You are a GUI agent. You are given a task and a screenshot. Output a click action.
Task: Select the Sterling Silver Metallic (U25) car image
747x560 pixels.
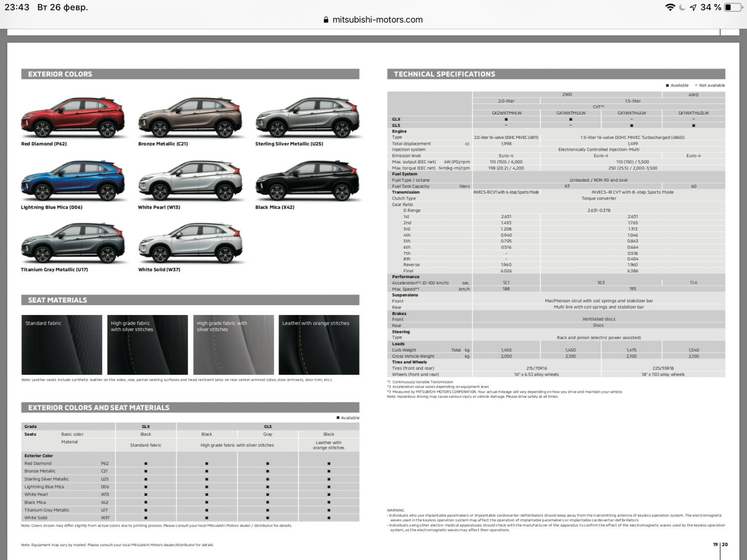[307, 118]
